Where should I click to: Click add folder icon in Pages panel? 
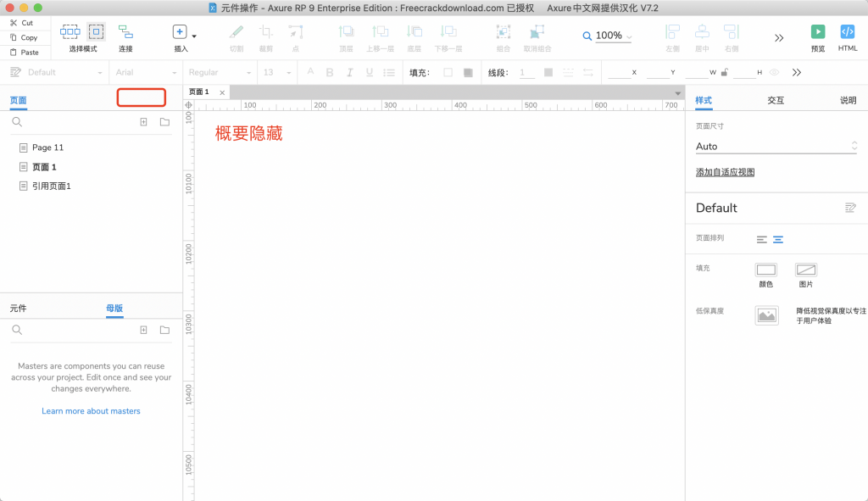[x=164, y=122]
